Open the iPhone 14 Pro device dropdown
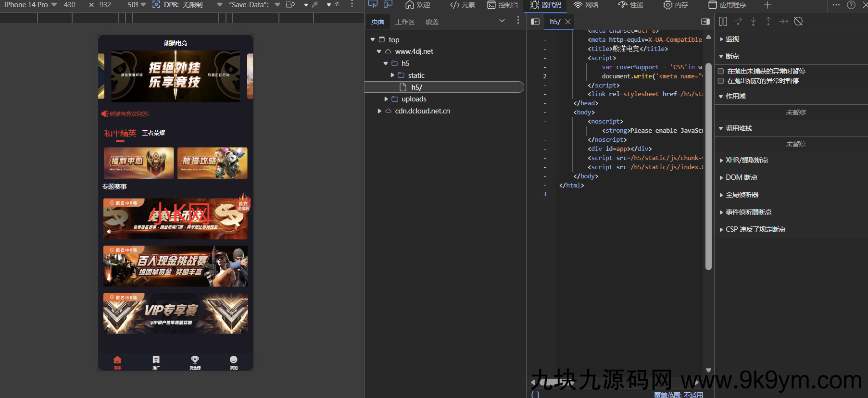 [30, 5]
